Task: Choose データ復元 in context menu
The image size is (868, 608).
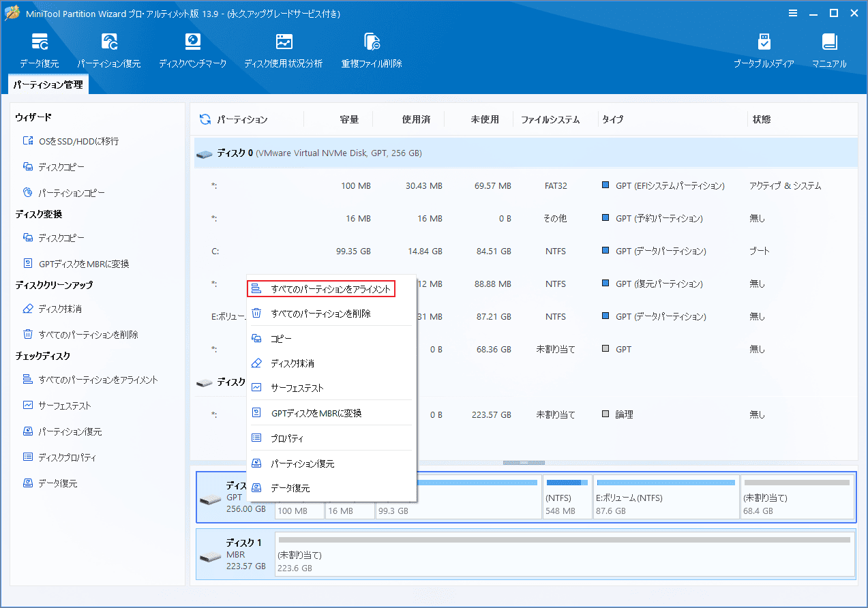Action: pos(331,488)
